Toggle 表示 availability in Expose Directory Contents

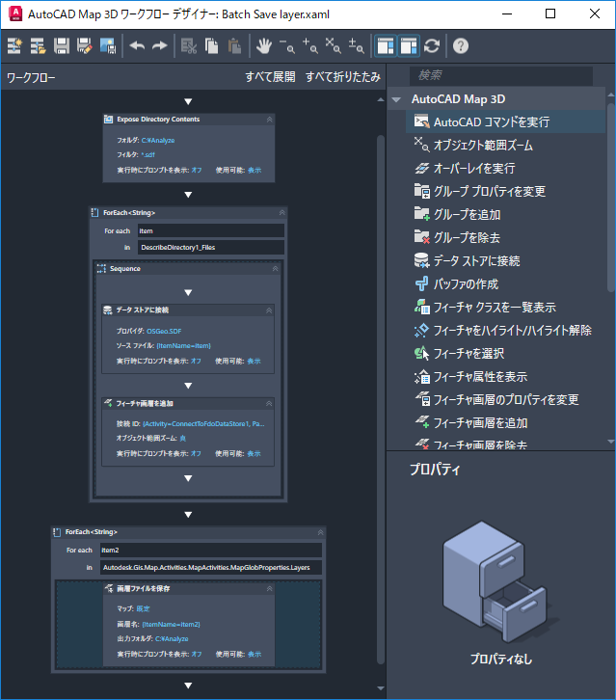tap(254, 170)
